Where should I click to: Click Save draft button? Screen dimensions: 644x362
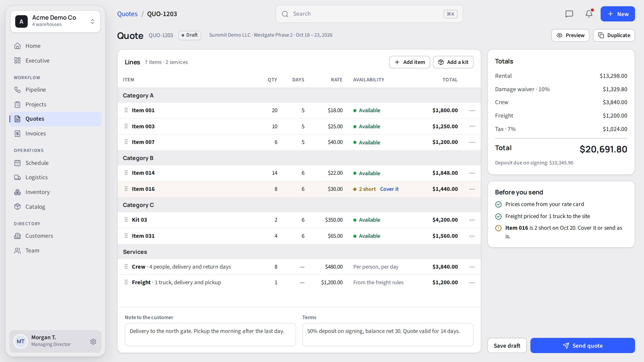(507, 345)
